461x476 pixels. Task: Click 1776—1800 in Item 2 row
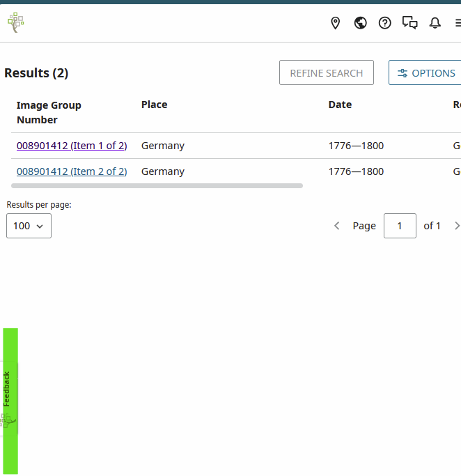coord(356,171)
